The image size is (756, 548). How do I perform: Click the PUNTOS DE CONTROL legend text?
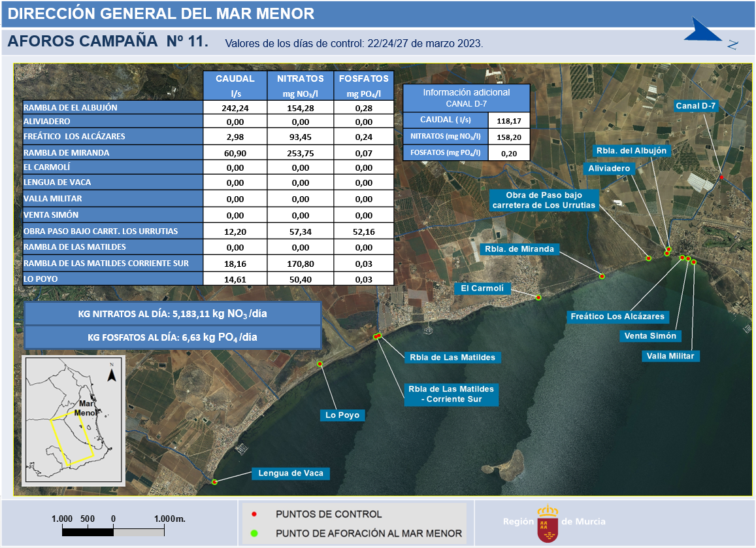point(329,514)
